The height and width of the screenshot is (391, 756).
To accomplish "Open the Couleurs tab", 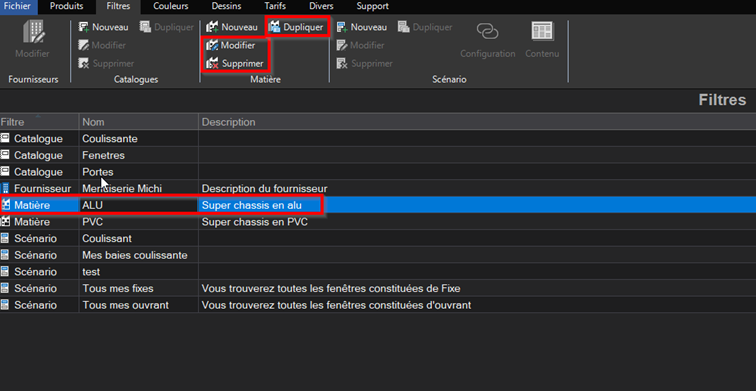I will point(171,7).
